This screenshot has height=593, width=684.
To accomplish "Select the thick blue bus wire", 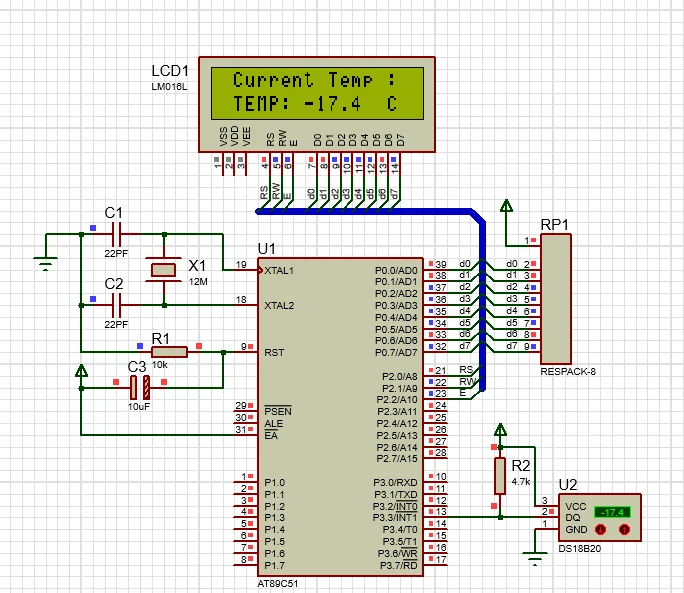I will [482, 301].
